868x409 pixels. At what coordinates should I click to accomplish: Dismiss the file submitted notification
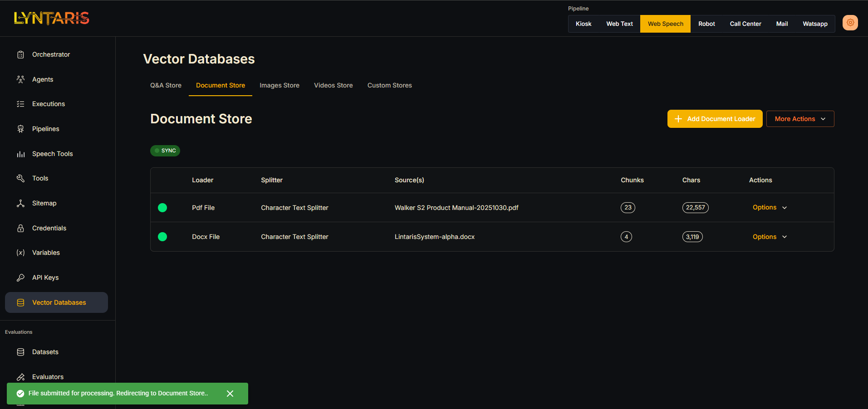tap(230, 394)
